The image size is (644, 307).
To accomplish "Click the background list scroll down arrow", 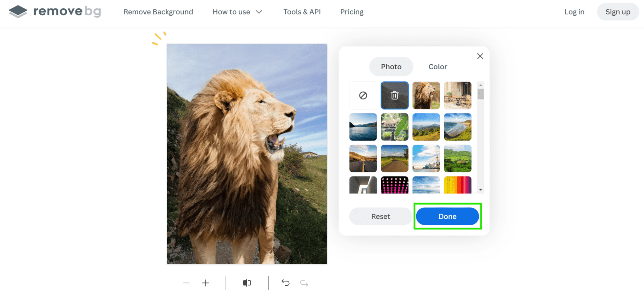I will tap(481, 190).
